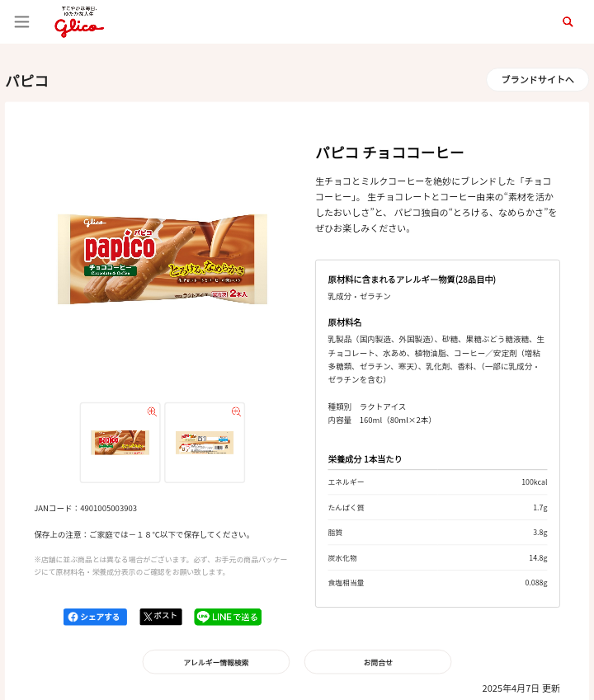Share the product on Facebook

(x=95, y=617)
